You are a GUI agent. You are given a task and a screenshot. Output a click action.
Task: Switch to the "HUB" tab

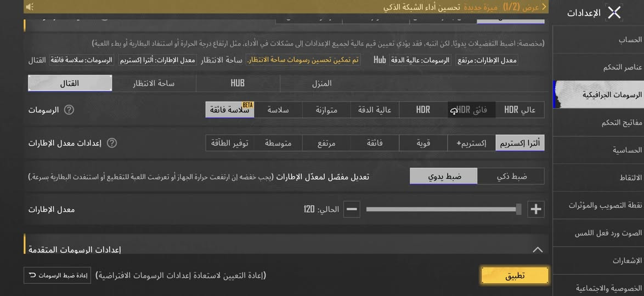tap(238, 83)
